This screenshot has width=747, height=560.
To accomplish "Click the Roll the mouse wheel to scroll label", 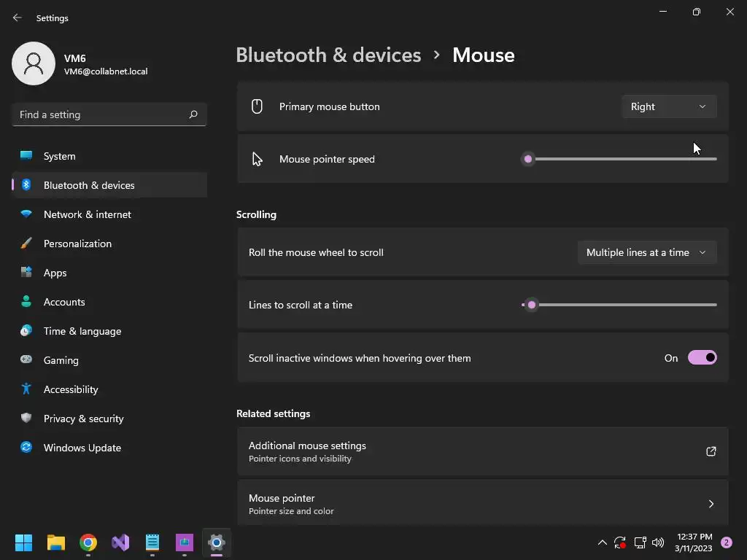I will tap(316, 252).
